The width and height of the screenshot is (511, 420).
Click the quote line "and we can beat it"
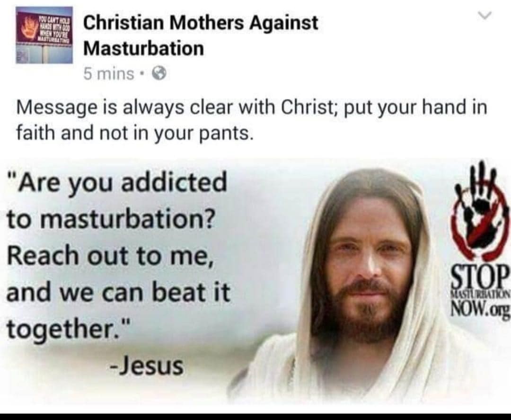(118, 292)
